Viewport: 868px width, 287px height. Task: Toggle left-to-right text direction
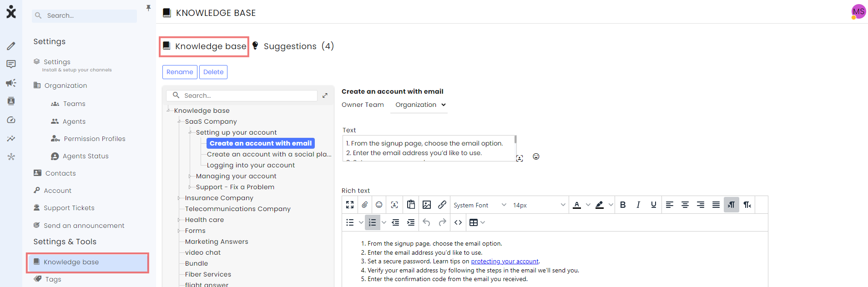[732, 205]
